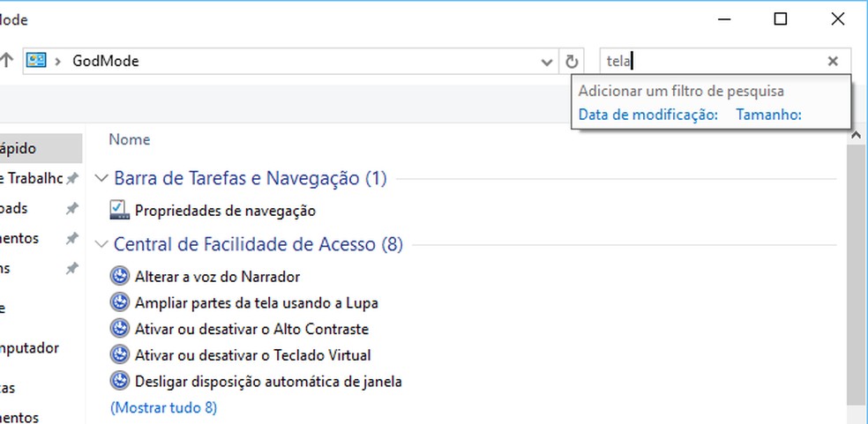Open Ampliar partes da tela usando a Lupa

pos(257,302)
